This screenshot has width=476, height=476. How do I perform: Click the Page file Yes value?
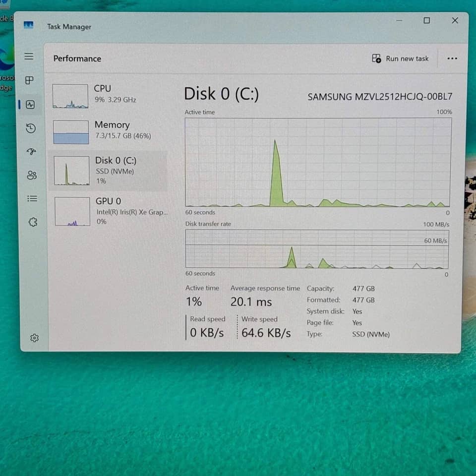click(x=357, y=323)
